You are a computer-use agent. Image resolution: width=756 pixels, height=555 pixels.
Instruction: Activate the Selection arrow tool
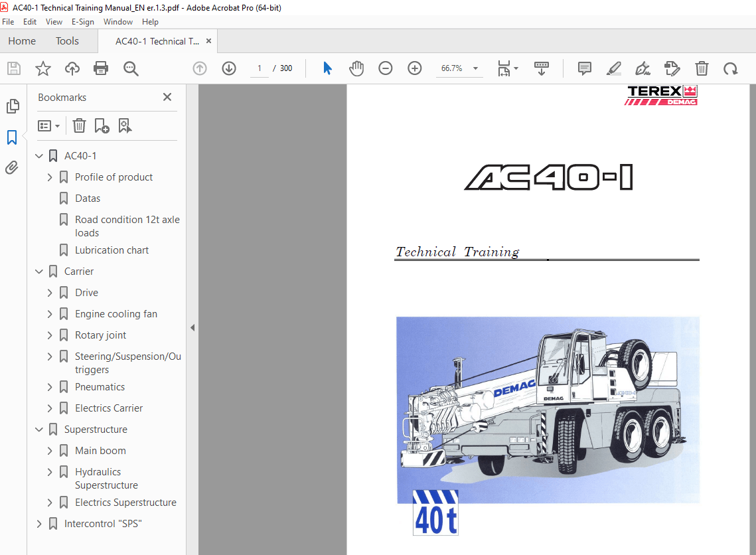click(327, 68)
